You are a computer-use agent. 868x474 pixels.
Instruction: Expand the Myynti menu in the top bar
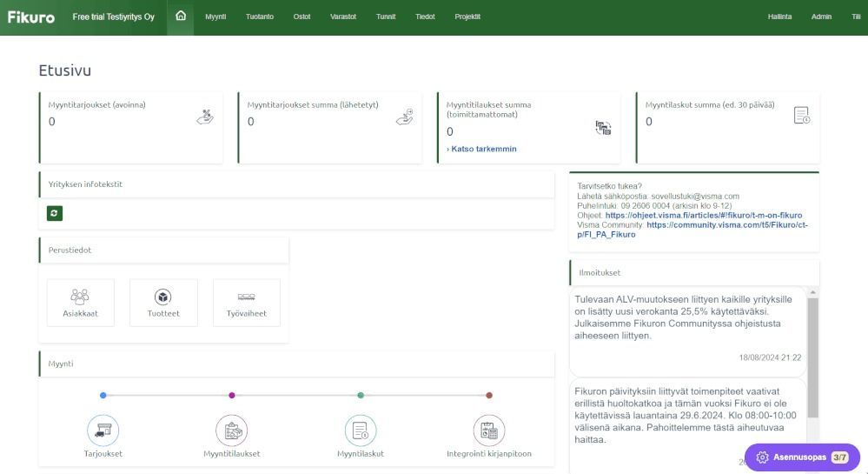pos(215,17)
